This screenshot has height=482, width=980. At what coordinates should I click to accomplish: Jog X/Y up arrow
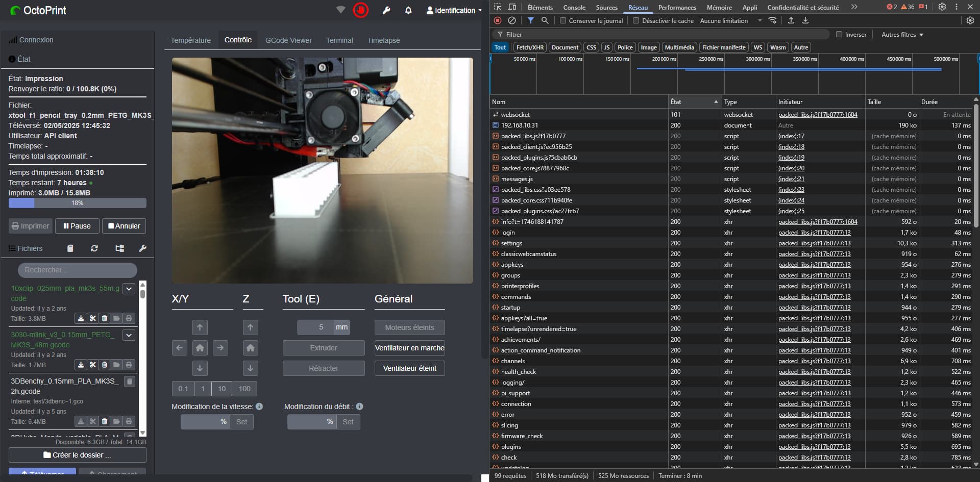click(200, 327)
